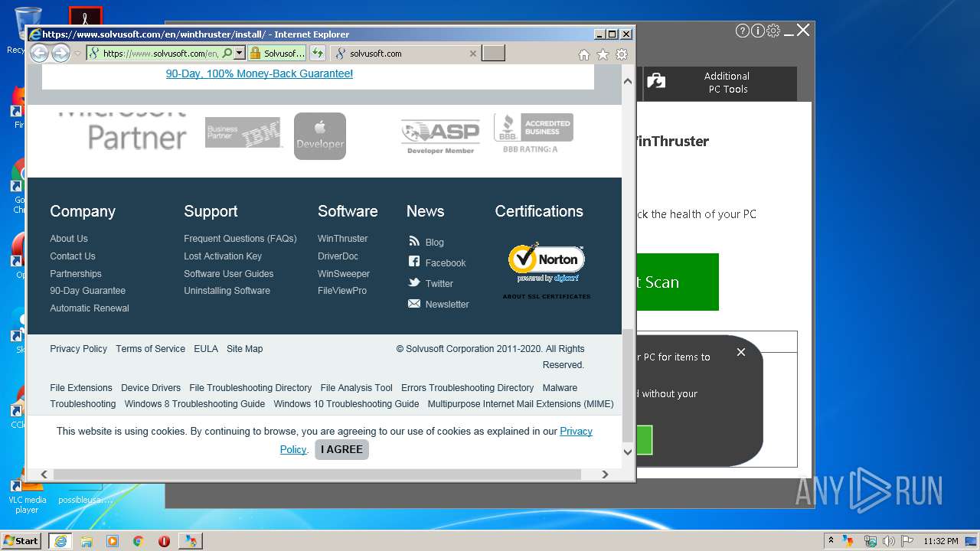980x551 pixels.
Task: Click the horizontal scrollbar right arrow
Action: [x=605, y=474]
